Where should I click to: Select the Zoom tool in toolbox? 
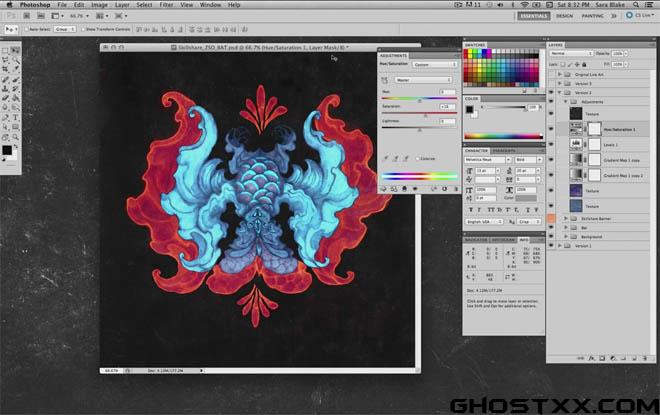pos(15,137)
